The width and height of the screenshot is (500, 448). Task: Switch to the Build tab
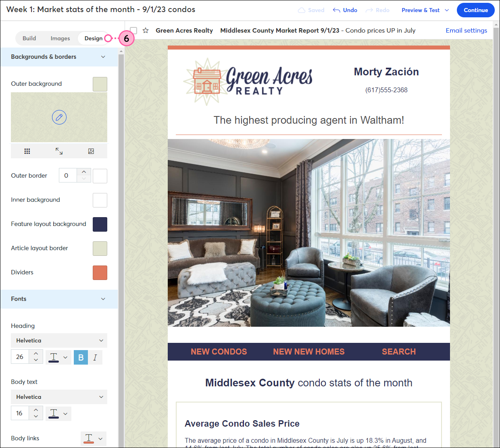click(x=29, y=38)
